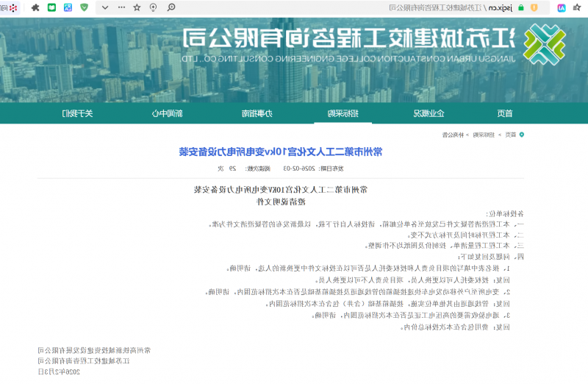Open the 关于我们 navigation tab
The height and width of the screenshot is (384, 588).
point(77,113)
